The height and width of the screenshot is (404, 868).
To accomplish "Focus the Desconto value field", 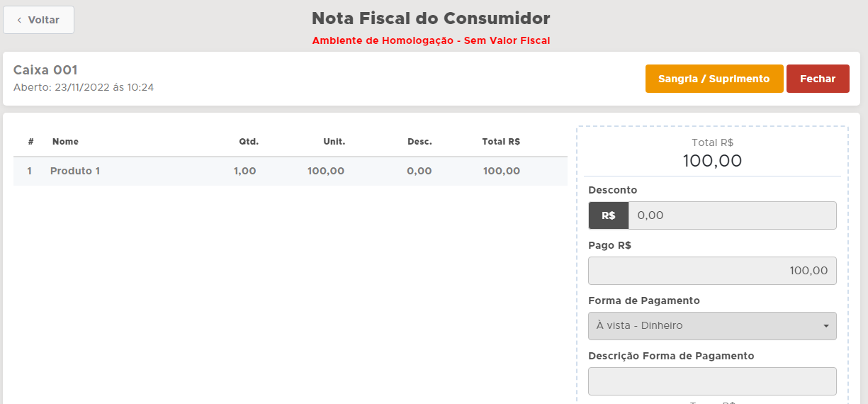I will [x=732, y=215].
